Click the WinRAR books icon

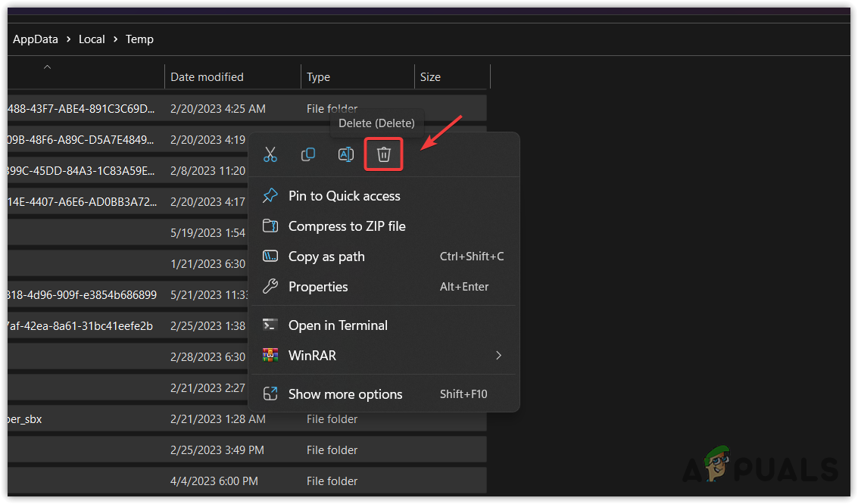click(x=270, y=356)
